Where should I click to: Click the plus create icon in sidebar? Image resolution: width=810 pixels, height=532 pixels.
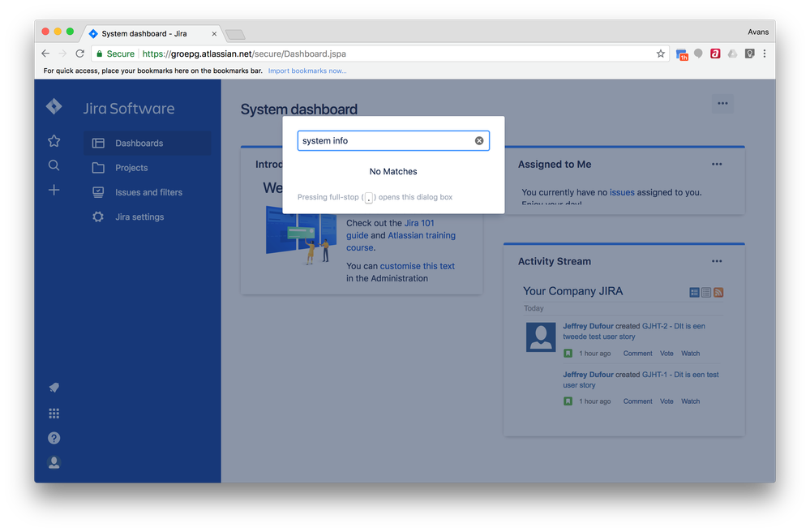click(x=54, y=190)
